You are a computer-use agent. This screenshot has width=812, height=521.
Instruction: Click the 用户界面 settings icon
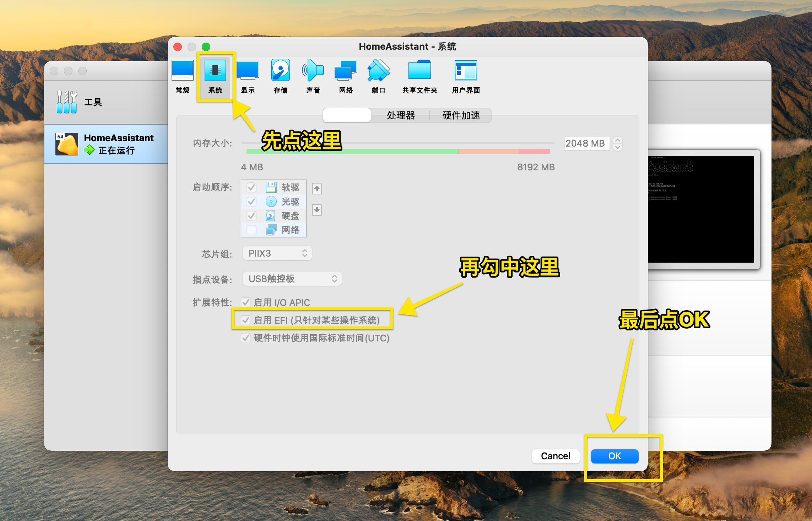point(466,76)
